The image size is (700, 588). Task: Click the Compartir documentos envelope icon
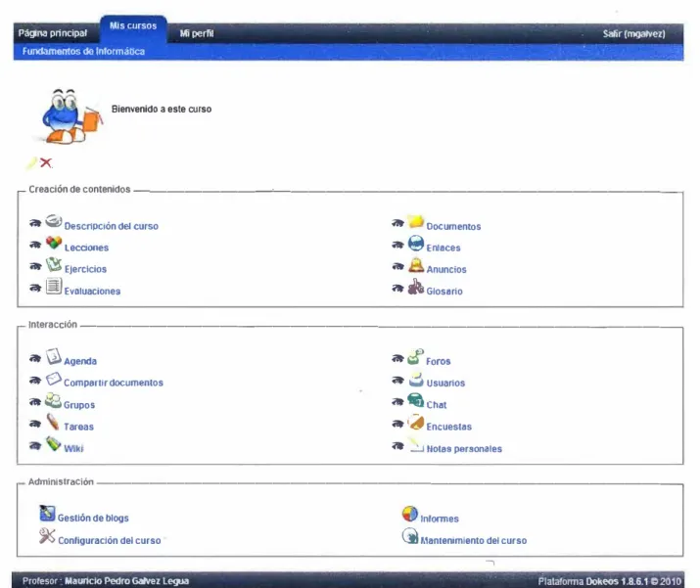tap(54, 379)
